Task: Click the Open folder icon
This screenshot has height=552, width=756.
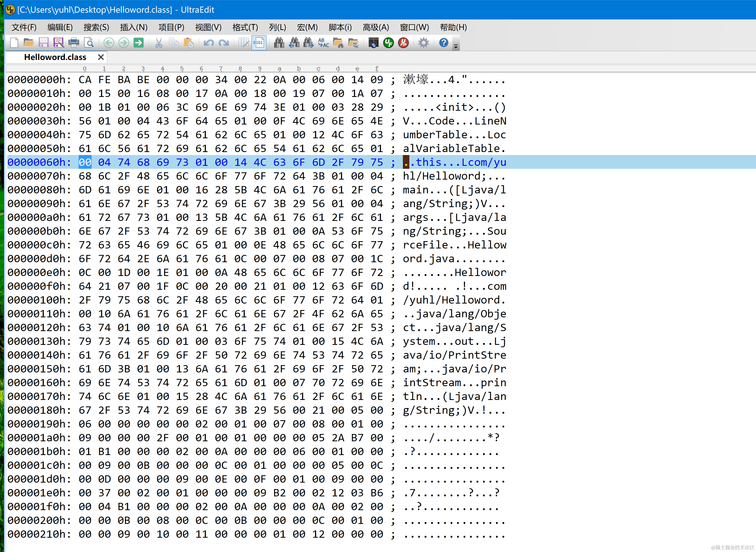Action: (29, 43)
